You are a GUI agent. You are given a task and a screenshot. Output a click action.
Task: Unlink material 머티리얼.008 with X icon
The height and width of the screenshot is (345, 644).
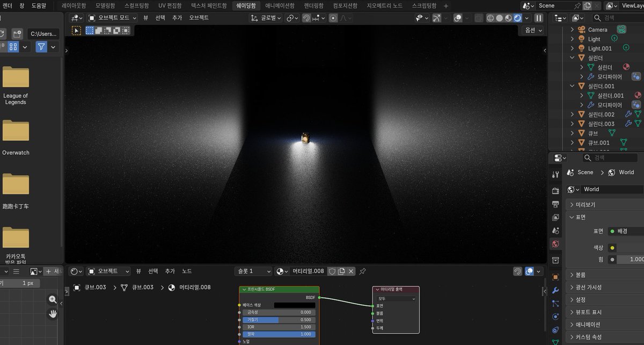(x=351, y=271)
